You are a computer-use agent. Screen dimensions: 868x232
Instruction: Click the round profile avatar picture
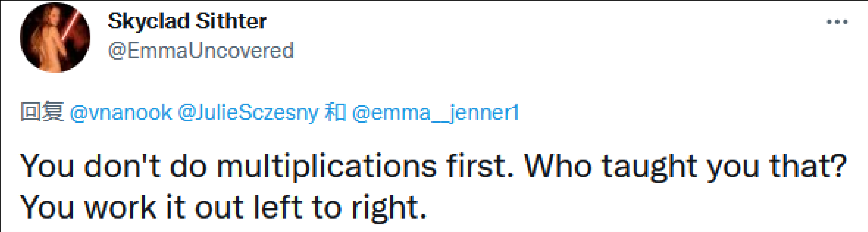click(x=55, y=37)
